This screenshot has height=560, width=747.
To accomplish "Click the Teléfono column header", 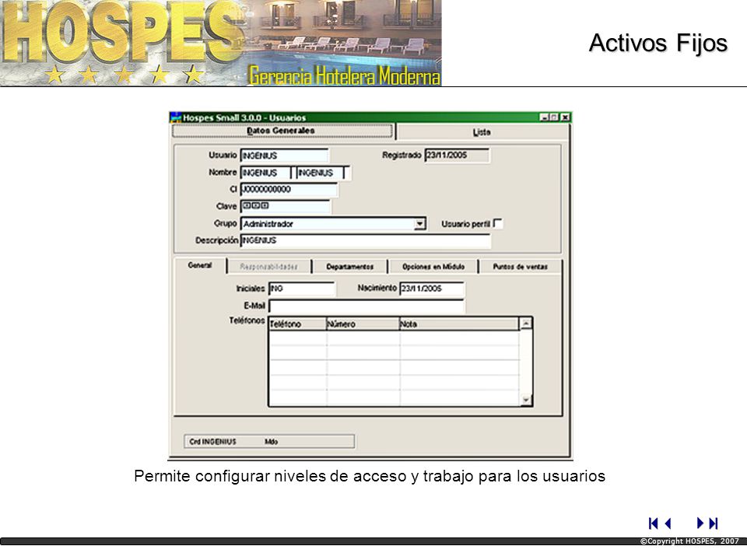I will pos(298,324).
